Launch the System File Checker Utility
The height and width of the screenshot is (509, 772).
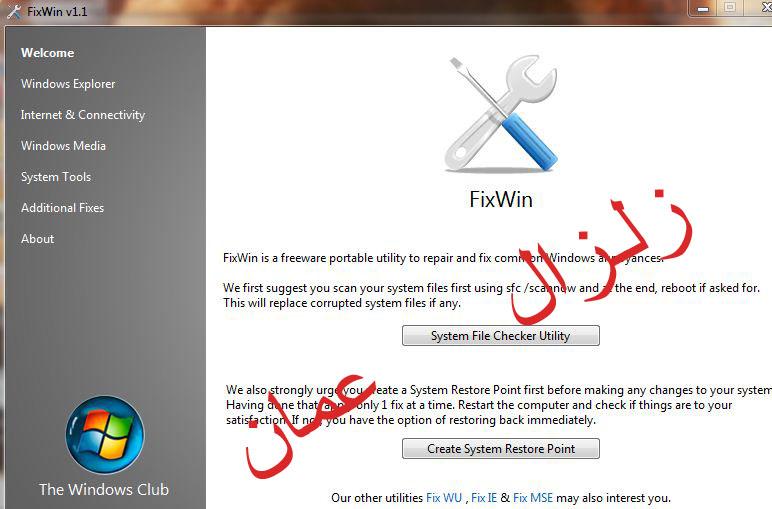pyautogui.click(x=501, y=336)
